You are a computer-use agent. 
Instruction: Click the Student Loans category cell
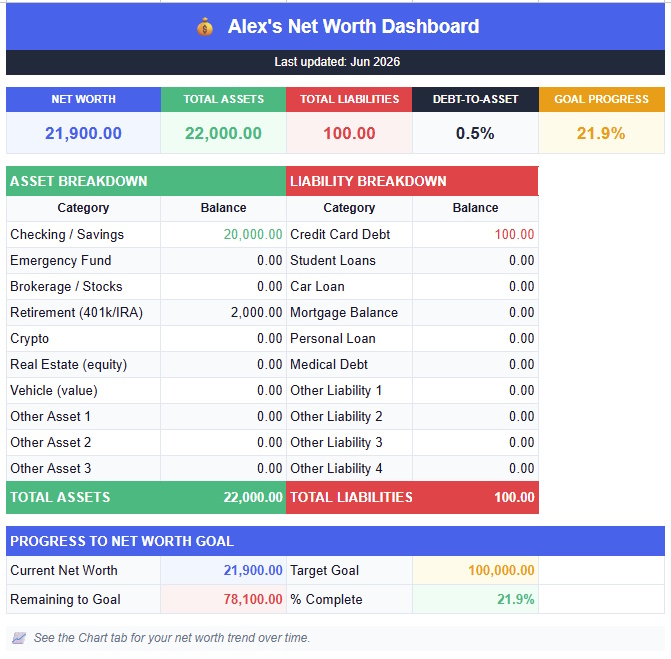coord(349,261)
